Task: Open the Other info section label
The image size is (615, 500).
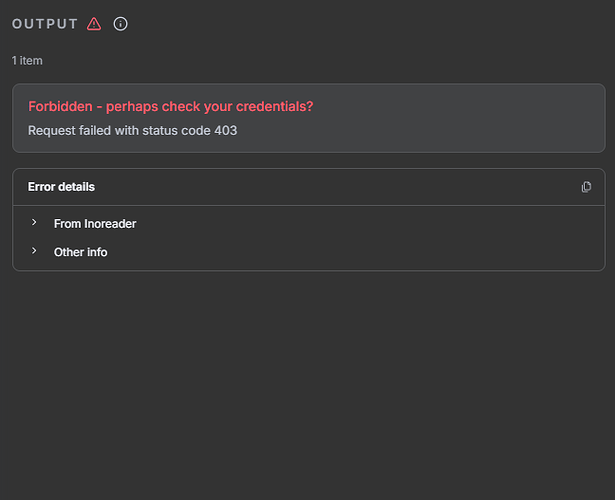Action: 81,252
